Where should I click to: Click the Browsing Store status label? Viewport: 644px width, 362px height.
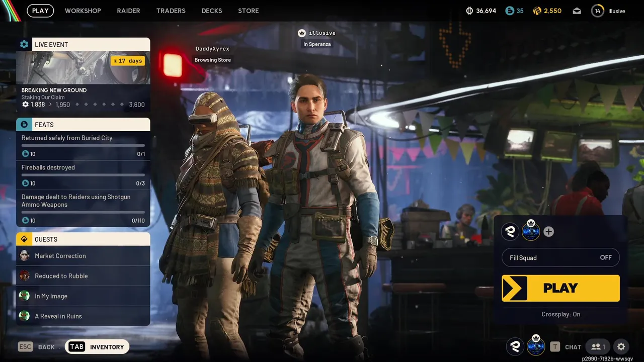(x=213, y=60)
